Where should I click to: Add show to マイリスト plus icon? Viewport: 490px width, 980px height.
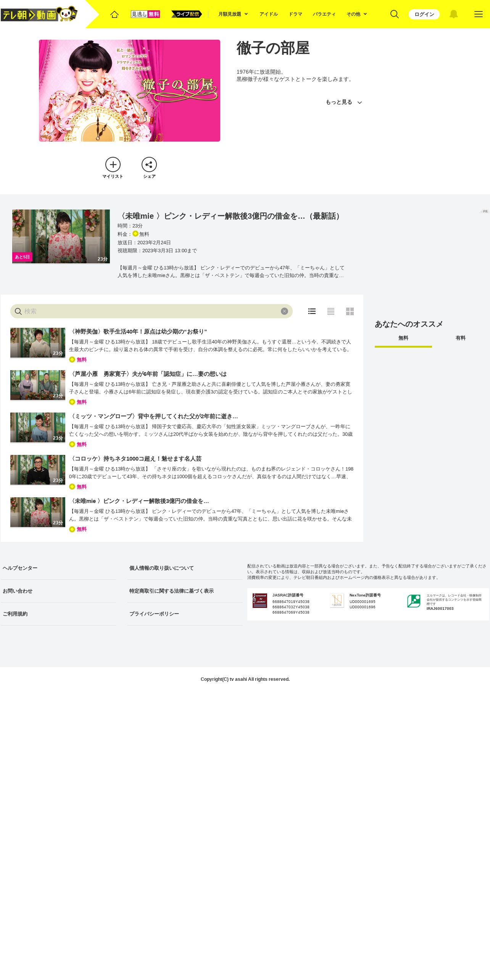[x=113, y=164]
